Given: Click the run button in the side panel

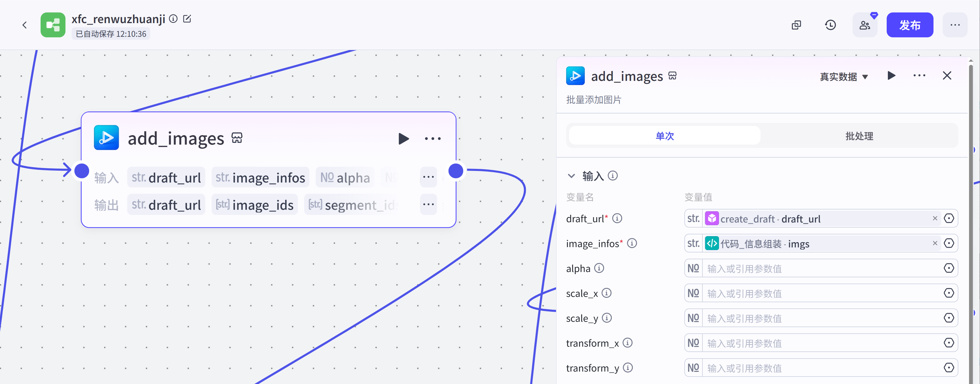Looking at the screenshot, I should coord(891,76).
